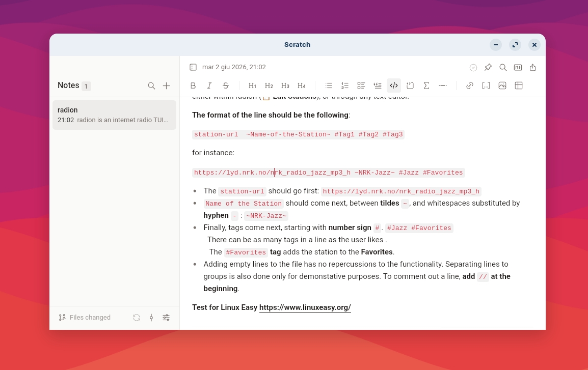Insert image into note
This screenshot has width=588, height=370.
pyautogui.click(x=502, y=86)
